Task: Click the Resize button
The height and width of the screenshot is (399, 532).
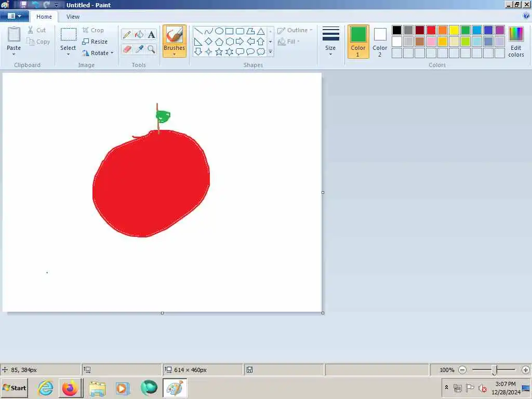Action: (96, 42)
